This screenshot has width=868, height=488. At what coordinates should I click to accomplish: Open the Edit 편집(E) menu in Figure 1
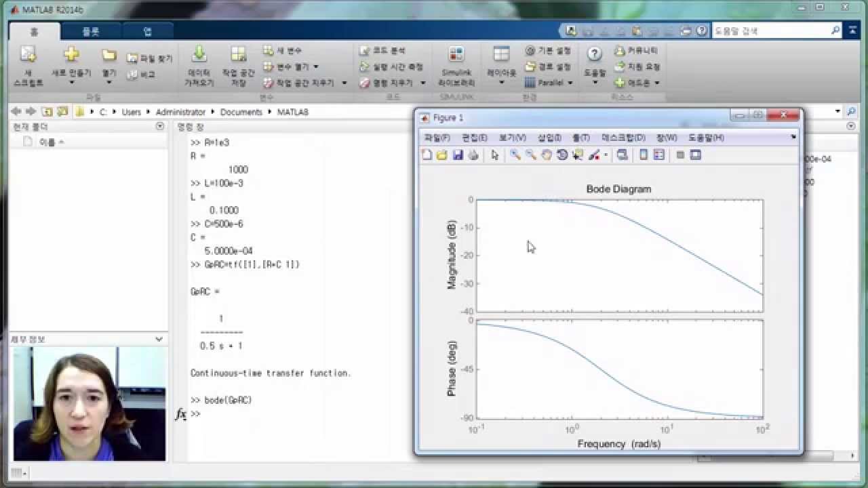click(475, 138)
